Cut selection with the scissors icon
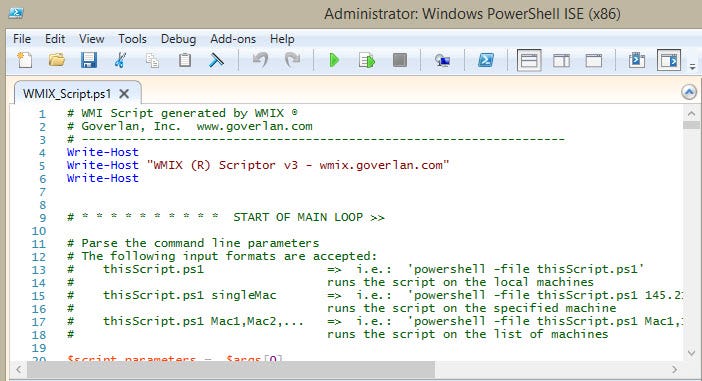Viewport: 702px width, 381px height. point(120,60)
